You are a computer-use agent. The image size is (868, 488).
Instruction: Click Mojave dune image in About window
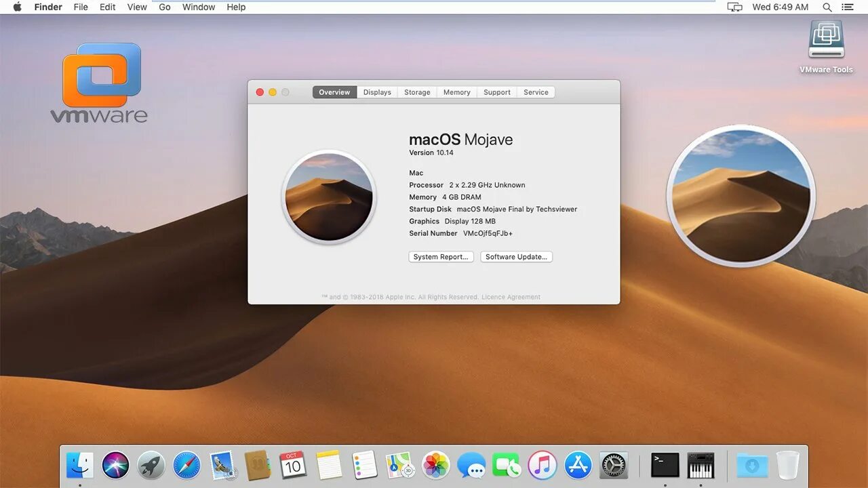[x=329, y=197]
